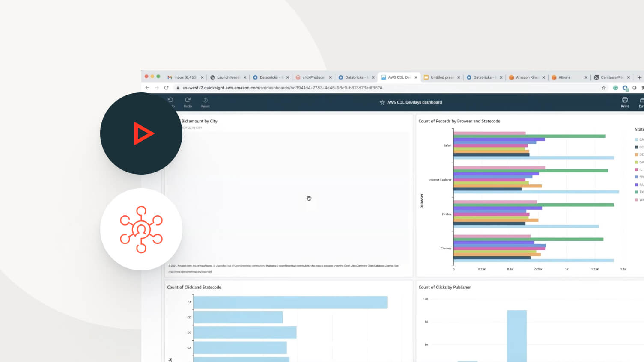
Task: Select the CA bar in Click and Statecode chart
Action: point(290,302)
